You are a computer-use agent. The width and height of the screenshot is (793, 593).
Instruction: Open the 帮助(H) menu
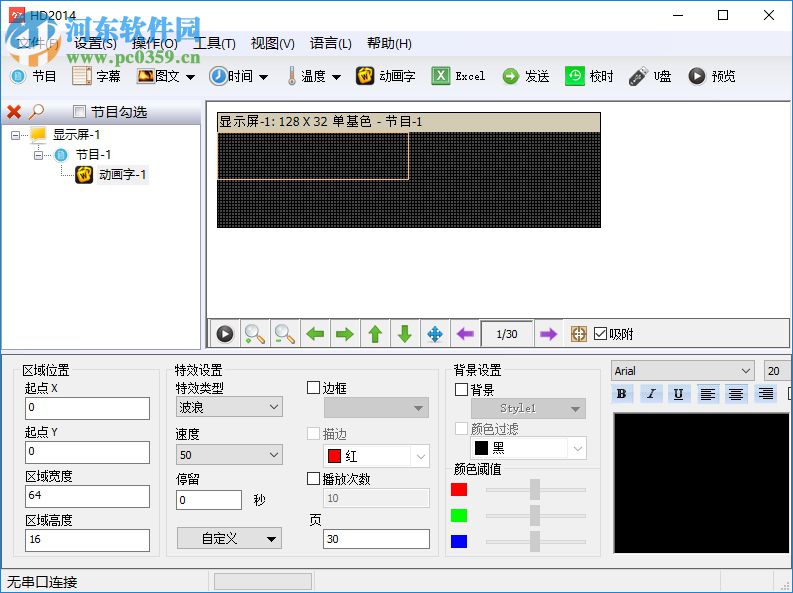[x=389, y=43]
